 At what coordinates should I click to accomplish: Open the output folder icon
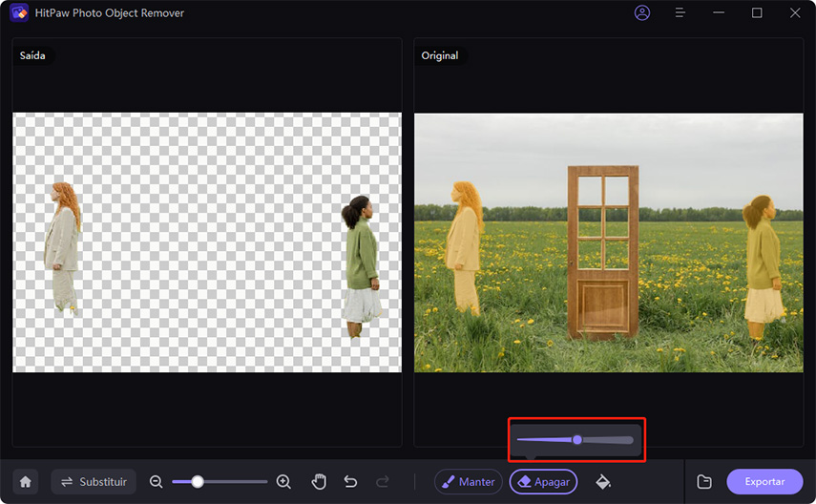coord(704,482)
